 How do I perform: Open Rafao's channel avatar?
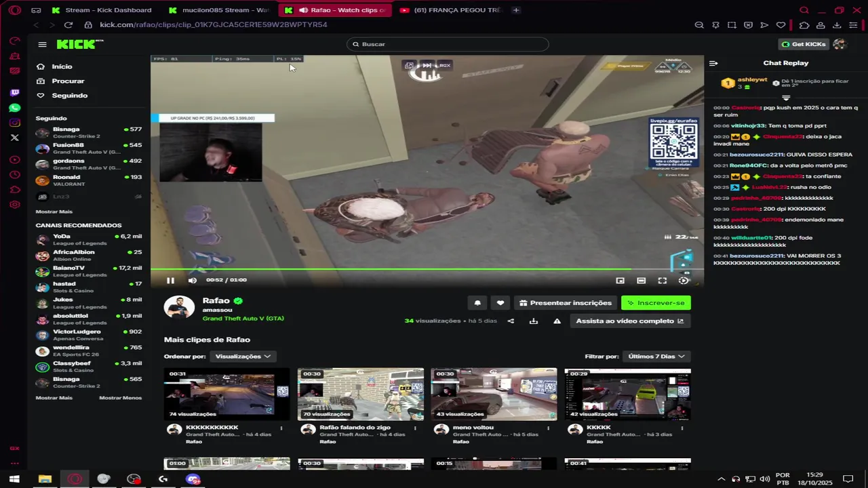(179, 308)
